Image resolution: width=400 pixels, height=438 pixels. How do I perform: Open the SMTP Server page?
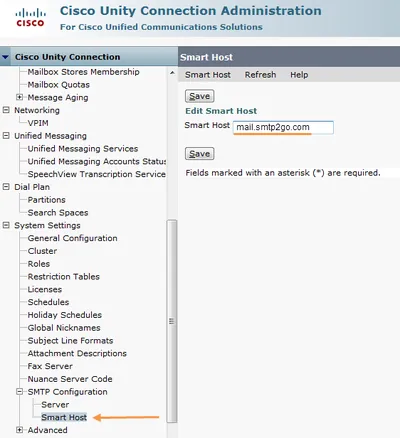point(55,404)
